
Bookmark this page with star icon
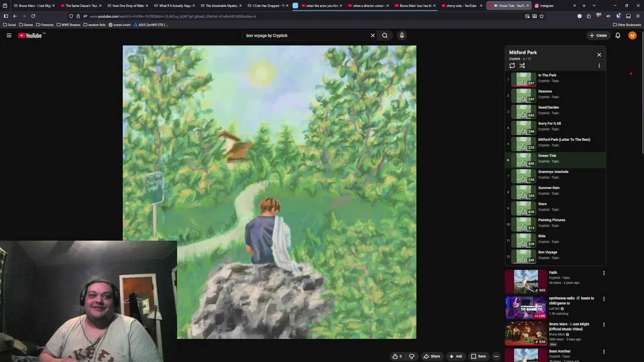541,16
